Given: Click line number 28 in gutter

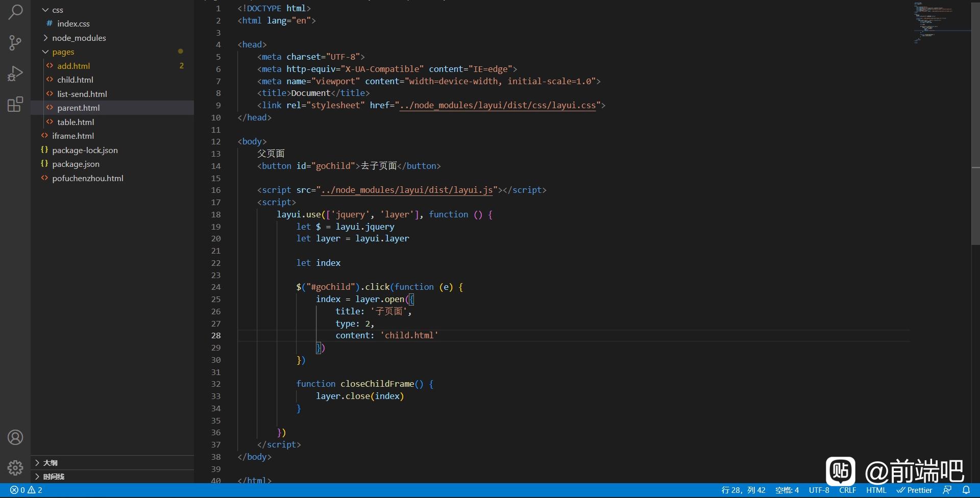Looking at the screenshot, I should point(216,335).
